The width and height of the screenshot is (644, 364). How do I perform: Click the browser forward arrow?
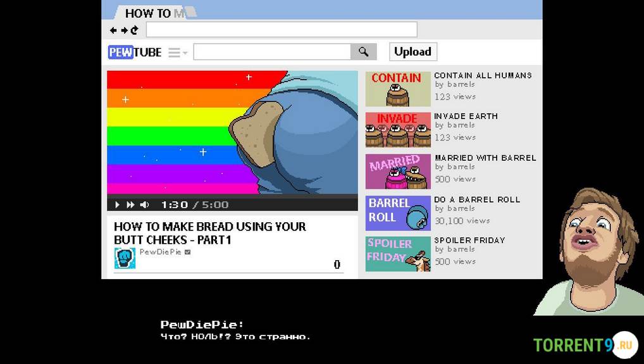coord(124,30)
